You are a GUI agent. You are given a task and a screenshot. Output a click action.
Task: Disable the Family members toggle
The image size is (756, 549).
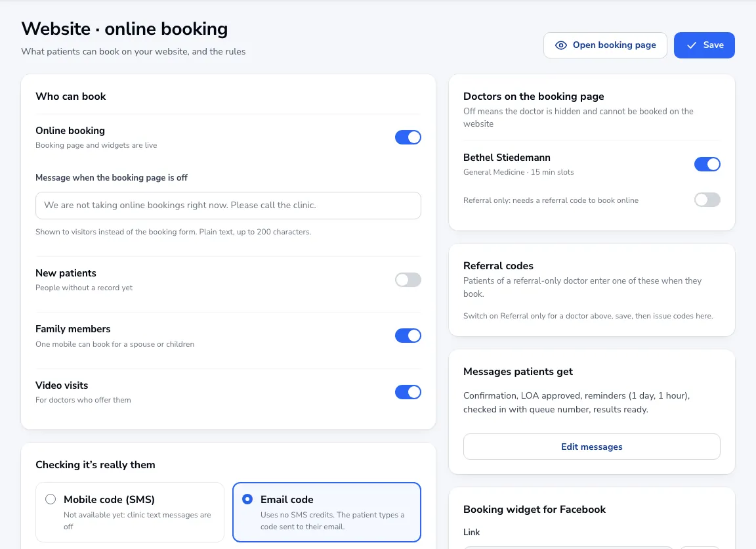(408, 336)
